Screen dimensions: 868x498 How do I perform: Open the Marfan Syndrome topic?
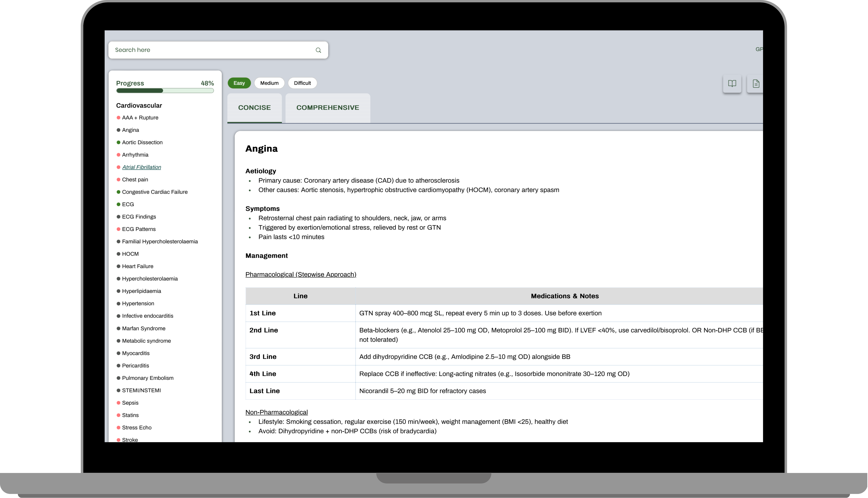tap(144, 328)
